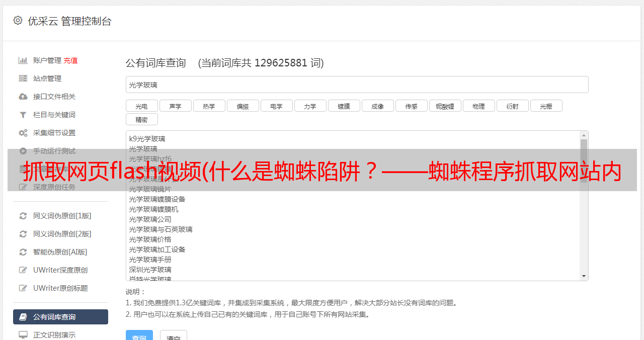
Task: Choose the 铌酸锂 tag button
Action: click(x=445, y=106)
